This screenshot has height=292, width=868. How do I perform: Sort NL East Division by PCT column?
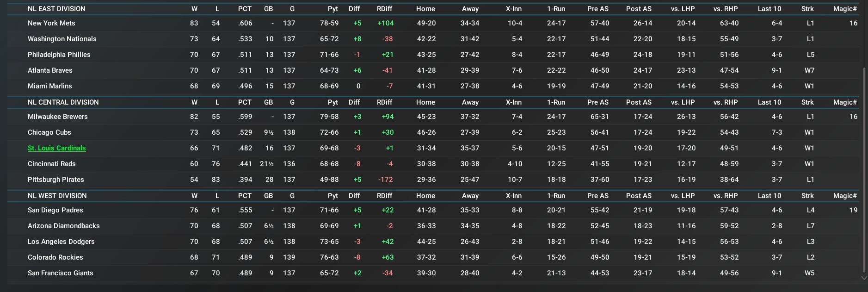click(245, 9)
